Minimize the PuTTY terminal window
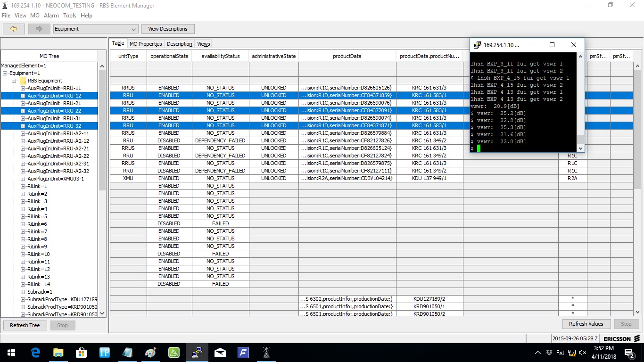The image size is (644, 362). [x=531, y=45]
